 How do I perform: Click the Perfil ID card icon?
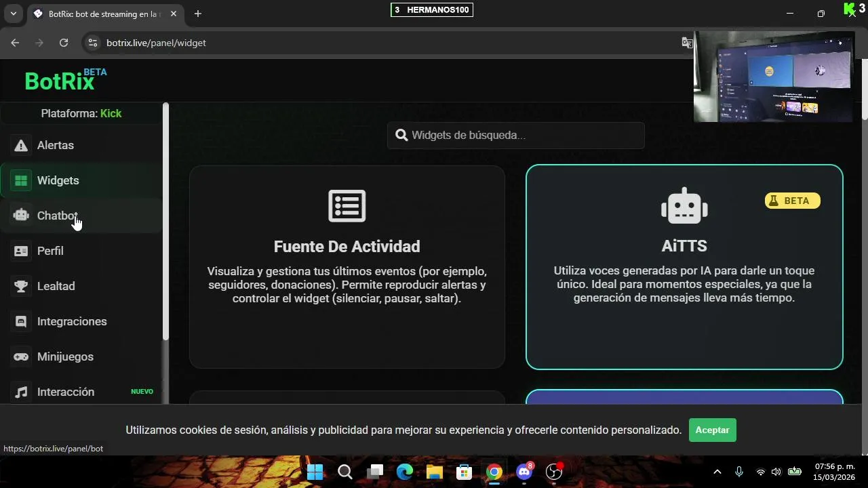[x=21, y=251]
